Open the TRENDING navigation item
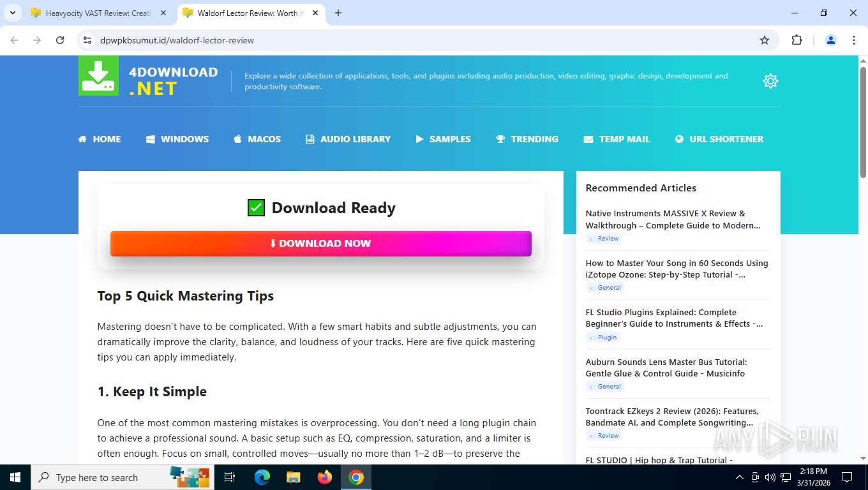Screen dimensions: 868x490 [527, 139]
